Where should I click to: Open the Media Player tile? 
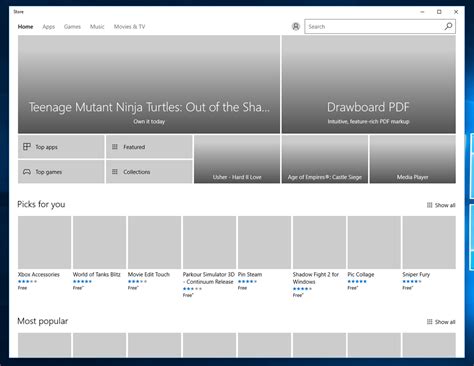tap(413, 159)
